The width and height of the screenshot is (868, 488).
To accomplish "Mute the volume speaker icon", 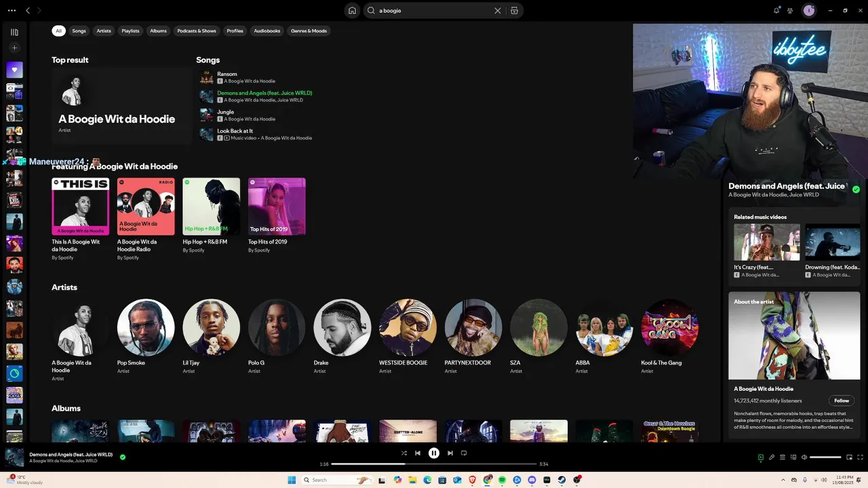I will pos(804,457).
